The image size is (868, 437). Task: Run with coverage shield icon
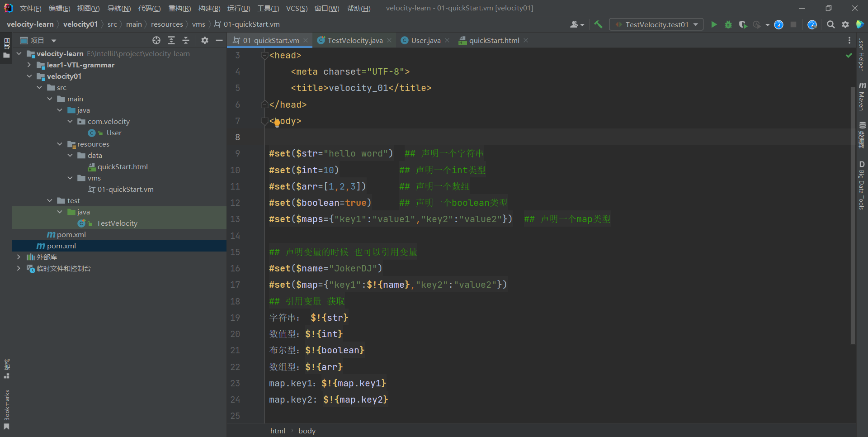click(743, 24)
